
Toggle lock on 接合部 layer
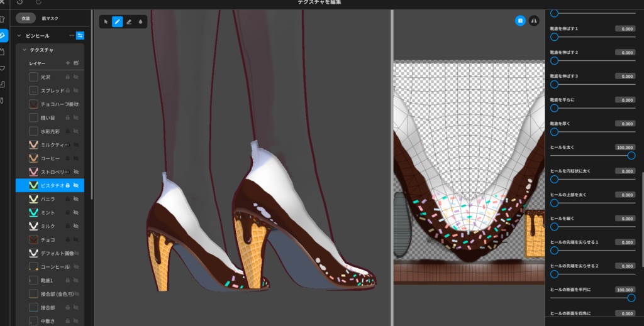pyautogui.click(x=68, y=308)
